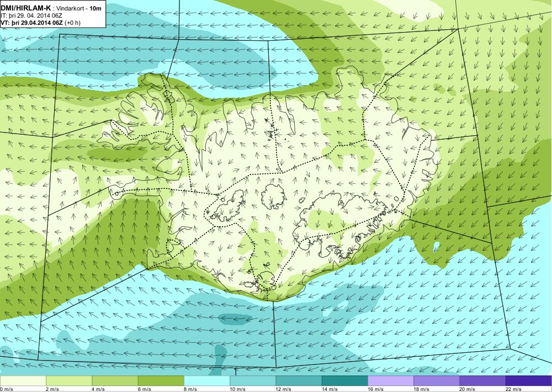
Task: Click the "16 m/s" legend label
Action: click(x=375, y=389)
